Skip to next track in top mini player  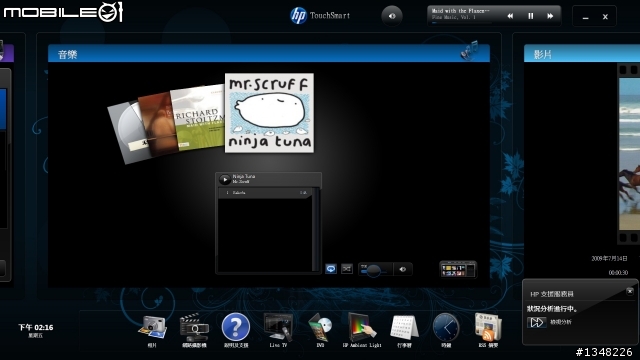click(550, 16)
